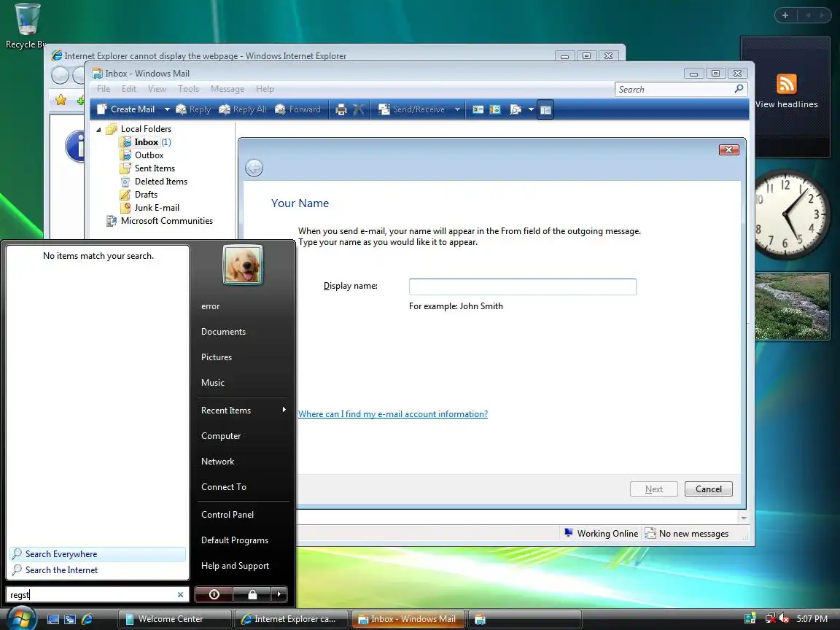Click the Reply toolbar button

coord(193,109)
